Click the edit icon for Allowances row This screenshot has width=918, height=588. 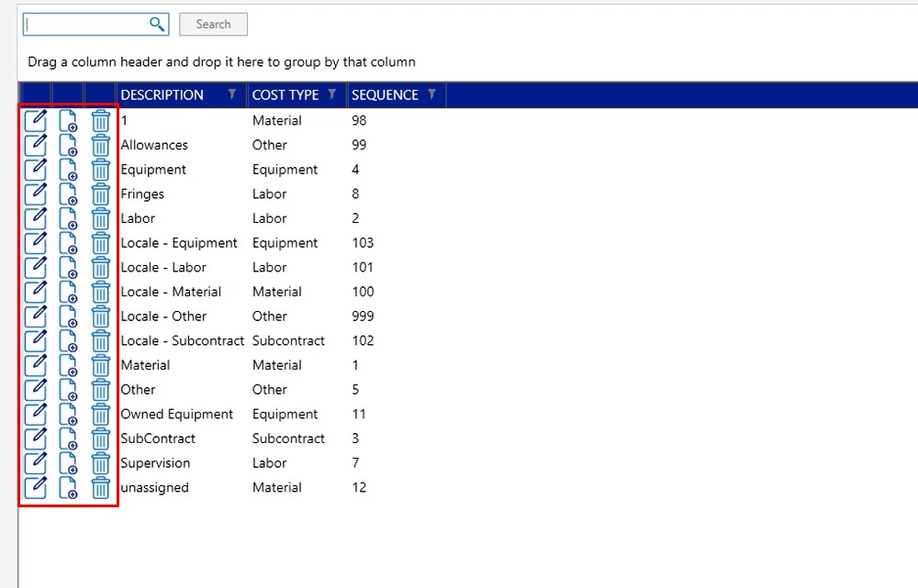[x=35, y=145]
